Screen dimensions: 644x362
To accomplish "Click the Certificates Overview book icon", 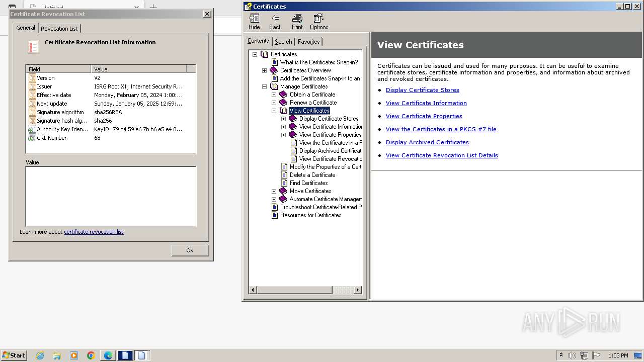I will tap(274, 70).
